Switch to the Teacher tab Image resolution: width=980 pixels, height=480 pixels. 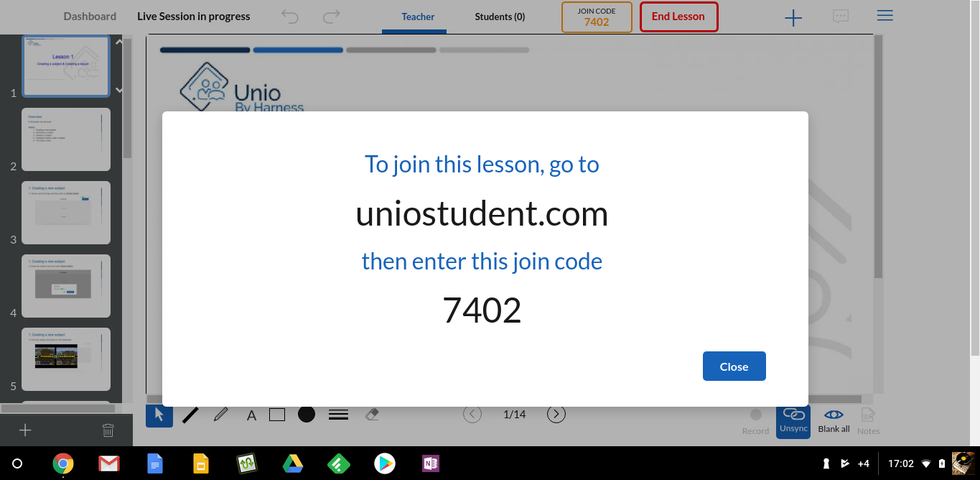(x=418, y=17)
